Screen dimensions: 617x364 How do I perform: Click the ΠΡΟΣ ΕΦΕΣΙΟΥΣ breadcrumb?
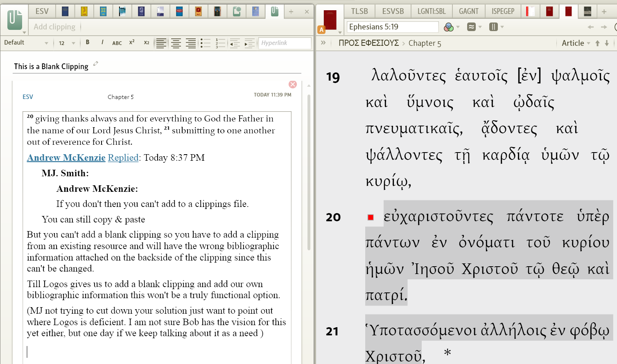pos(368,43)
